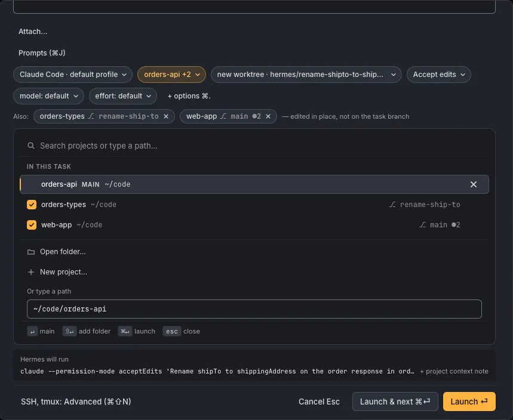Select Open folder... entry
Viewport: 513px width, 420px height.
254,252
